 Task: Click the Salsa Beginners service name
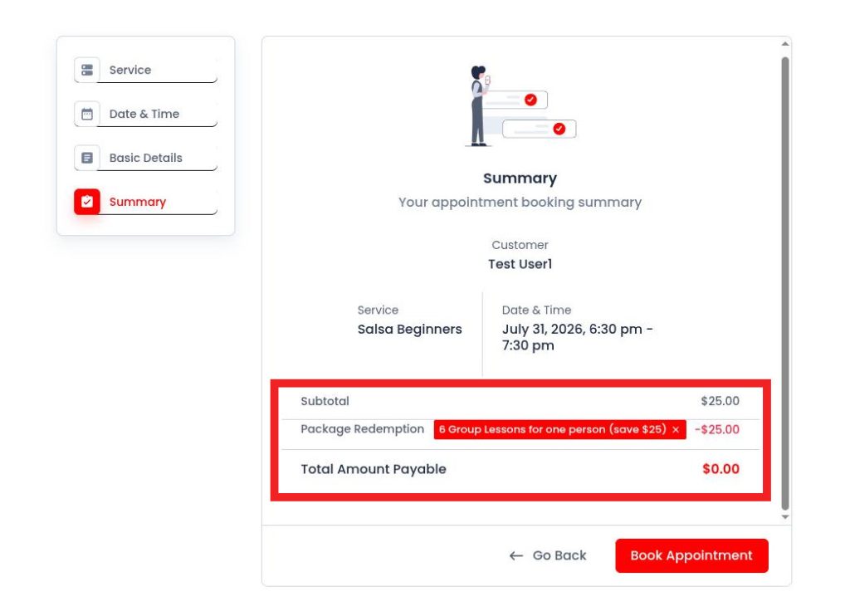(410, 329)
